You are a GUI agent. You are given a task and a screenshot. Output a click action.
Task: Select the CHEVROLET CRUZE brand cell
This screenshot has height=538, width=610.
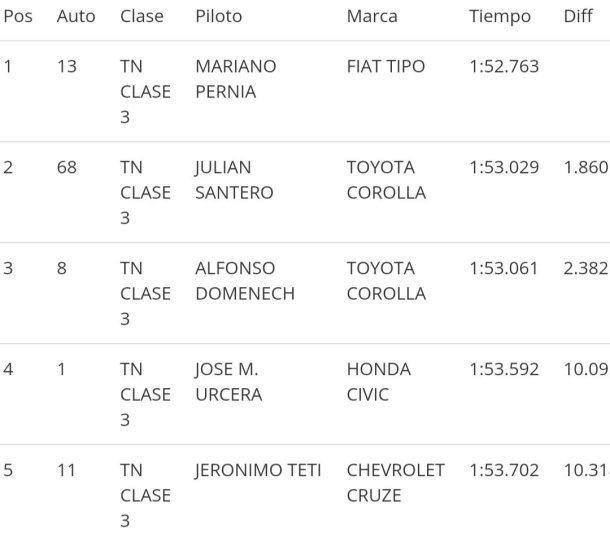tap(395, 483)
